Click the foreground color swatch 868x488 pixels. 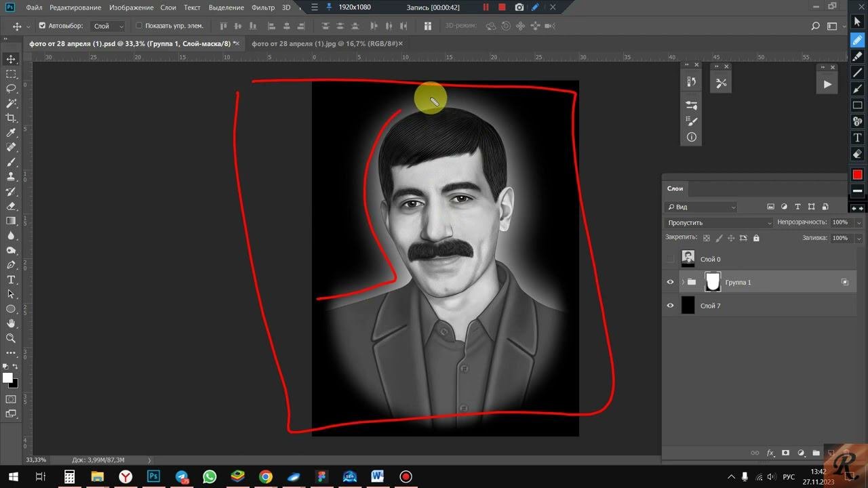(7, 378)
